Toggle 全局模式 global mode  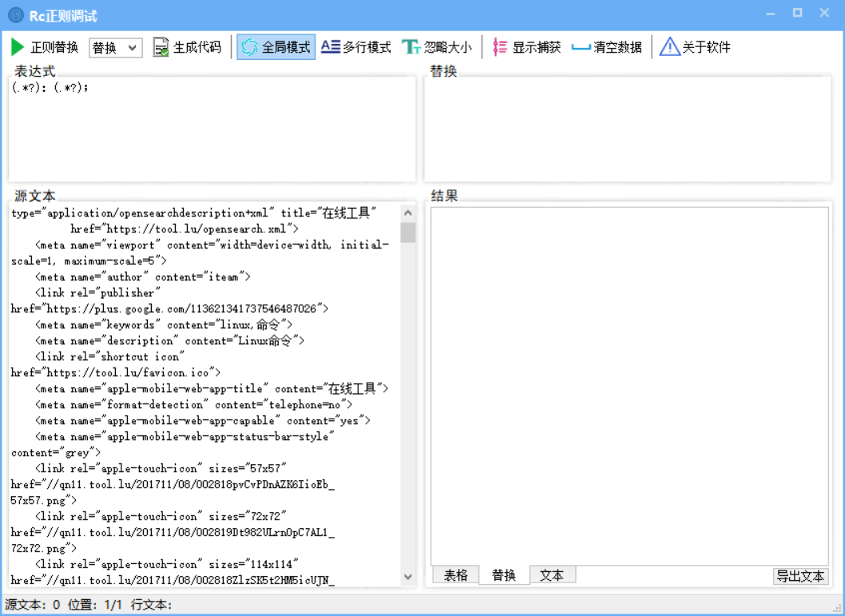(x=276, y=47)
